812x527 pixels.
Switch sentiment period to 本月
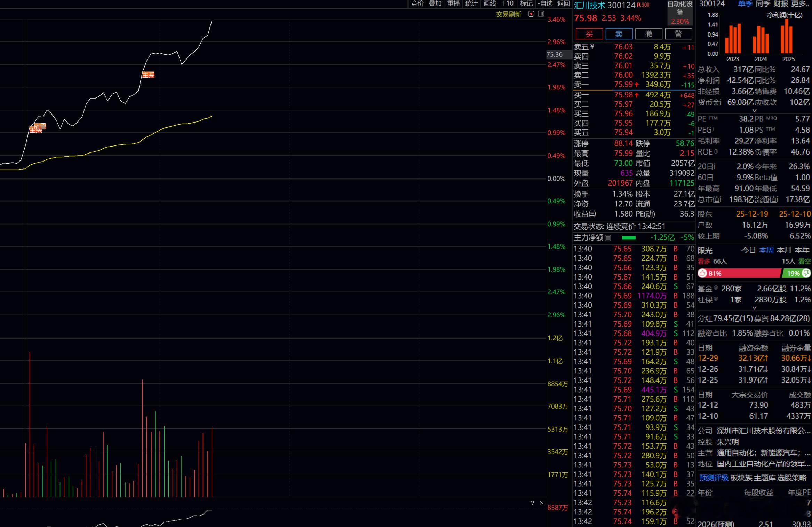[x=784, y=250]
